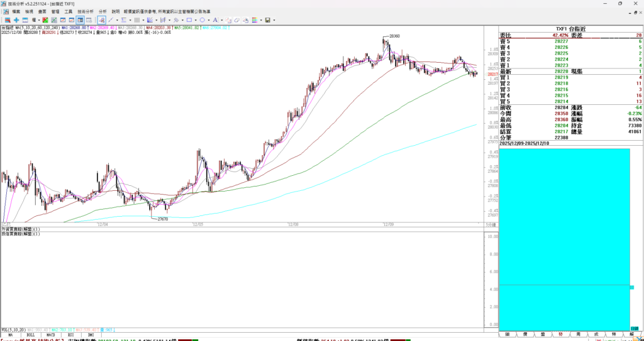This screenshot has width=644, height=341.
Task: Click the red and green chart icon
Action: (x=45, y=20)
